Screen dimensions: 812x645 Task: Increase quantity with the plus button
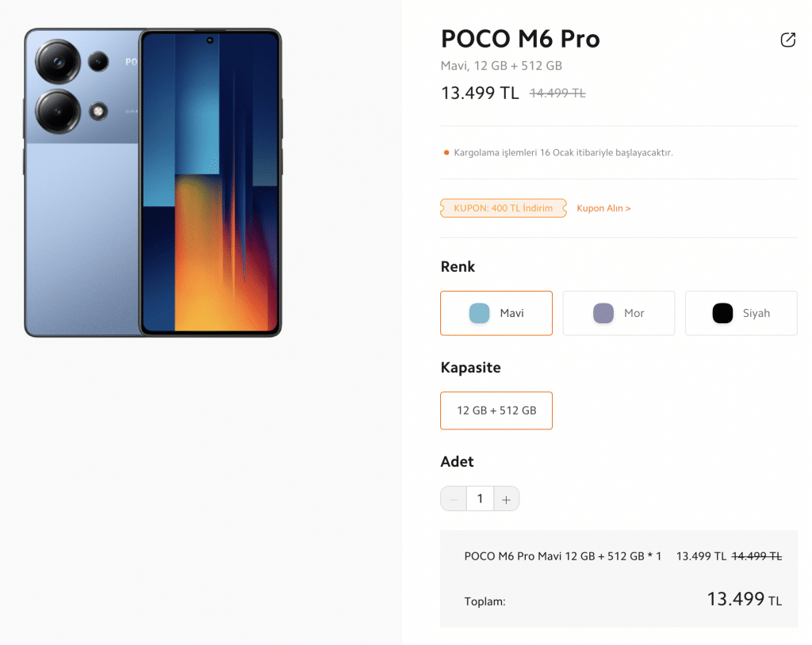click(507, 499)
